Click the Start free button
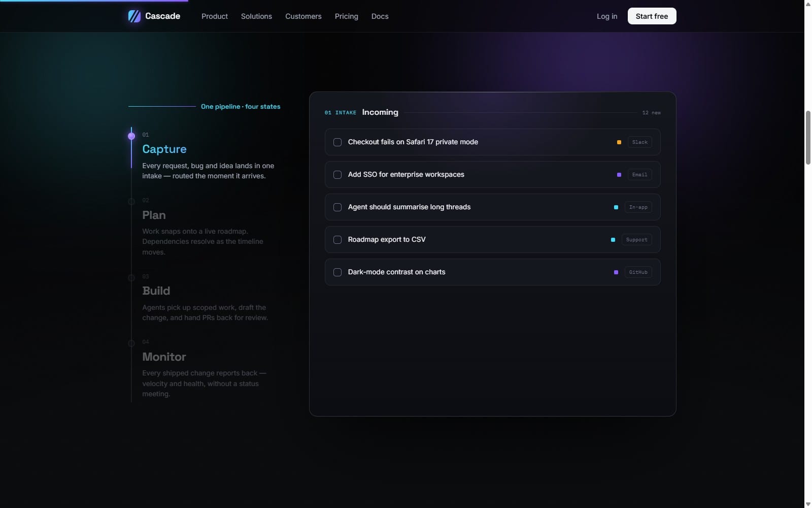Image resolution: width=812 pixels, height=508 pixels. point(652,16)
